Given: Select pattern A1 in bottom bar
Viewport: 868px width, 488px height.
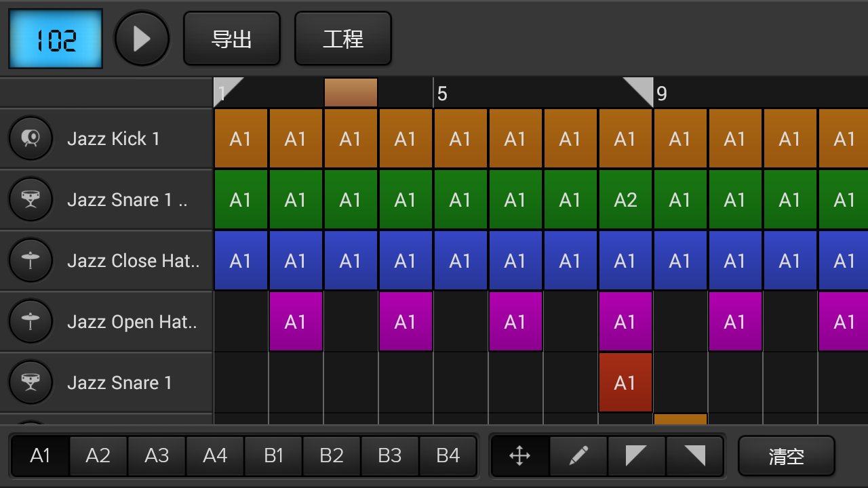Looking at the screenshot, I should pos(40,455).
